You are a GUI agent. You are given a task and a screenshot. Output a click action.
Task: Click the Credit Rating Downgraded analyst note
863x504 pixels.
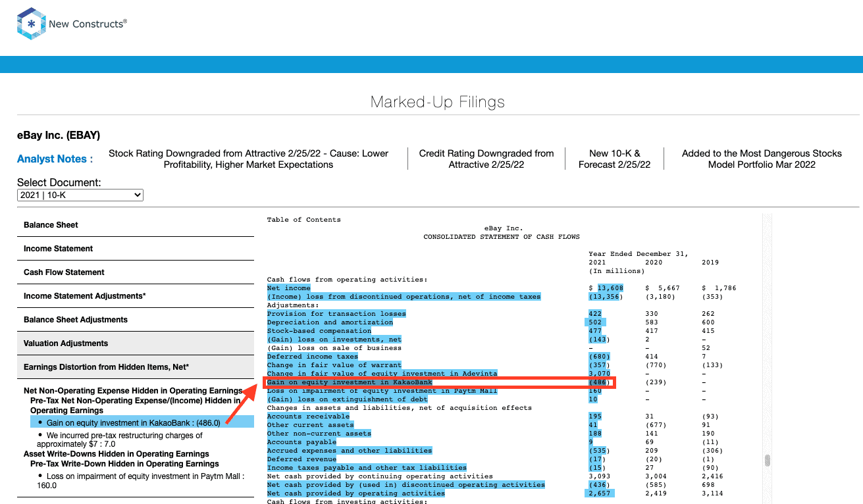(x=486, y=159)
